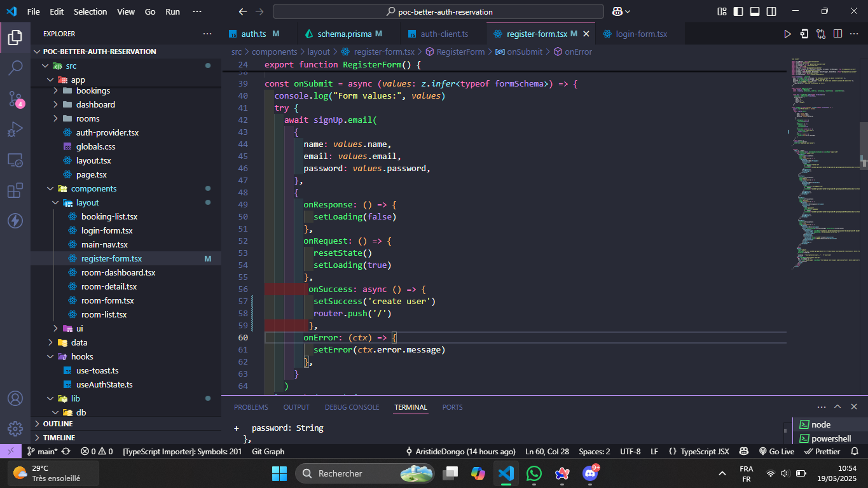Open Source Control view with badge
868x488 pixels.
pos(15,99)
